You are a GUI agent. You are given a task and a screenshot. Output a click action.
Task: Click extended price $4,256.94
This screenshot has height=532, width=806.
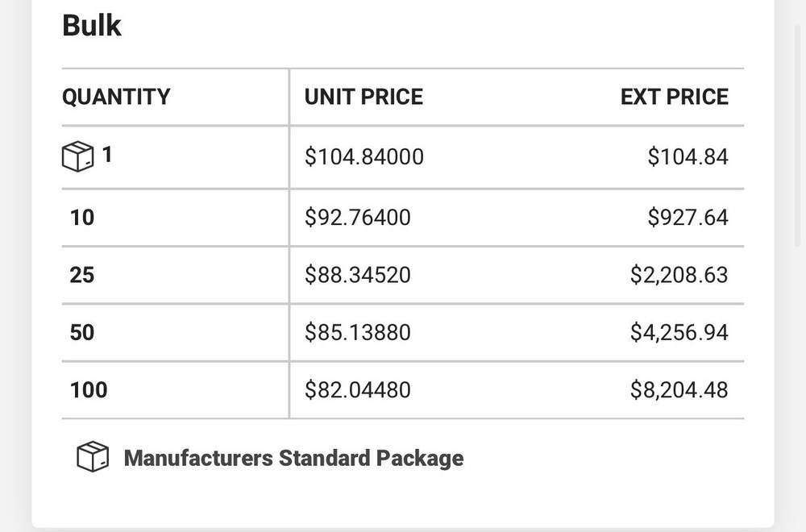click(679, 332)
